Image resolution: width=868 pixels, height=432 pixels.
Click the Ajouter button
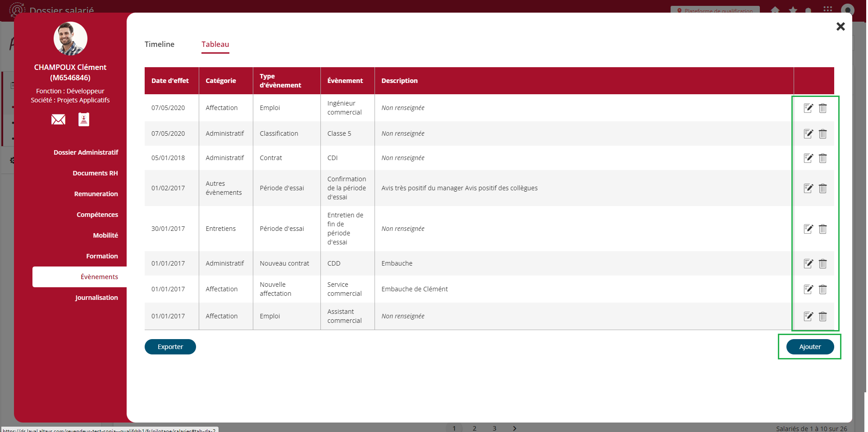pos(810,347)
